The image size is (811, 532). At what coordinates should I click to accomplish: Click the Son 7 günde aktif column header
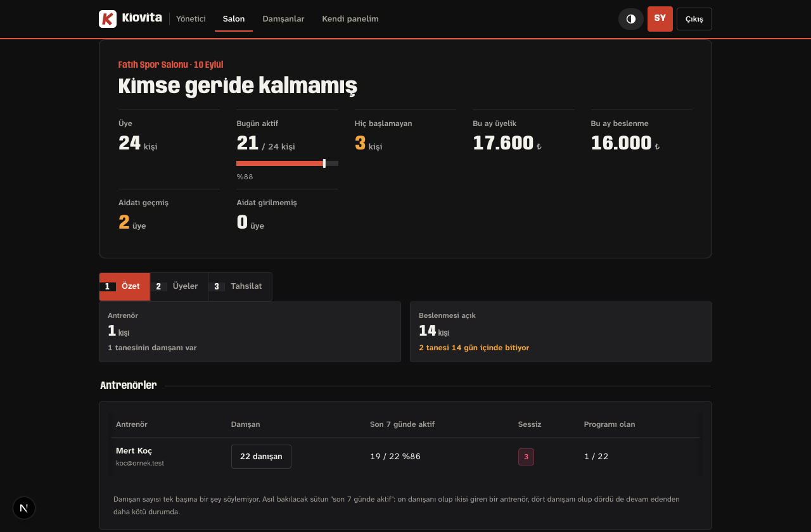tap(402, 424)
